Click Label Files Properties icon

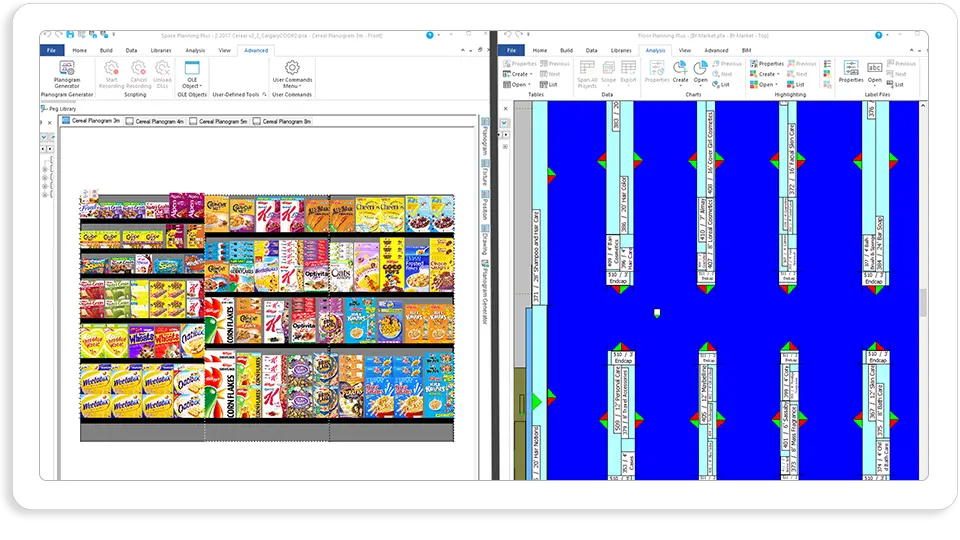(851, 72)
